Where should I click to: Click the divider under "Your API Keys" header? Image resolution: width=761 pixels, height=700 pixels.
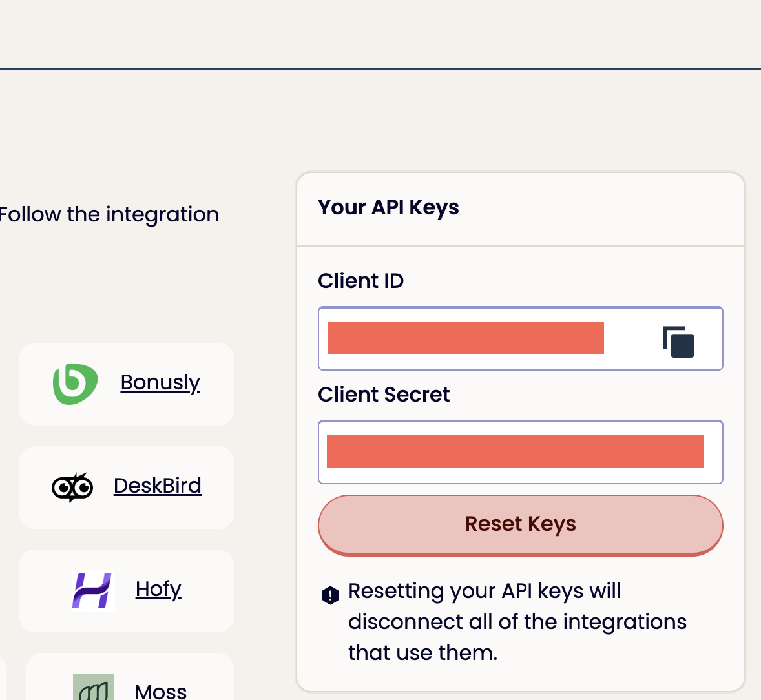point(521,246)
